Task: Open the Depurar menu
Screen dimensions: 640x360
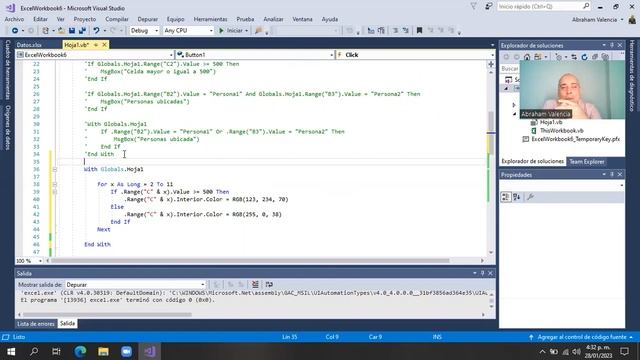Action: coord(147,19)
